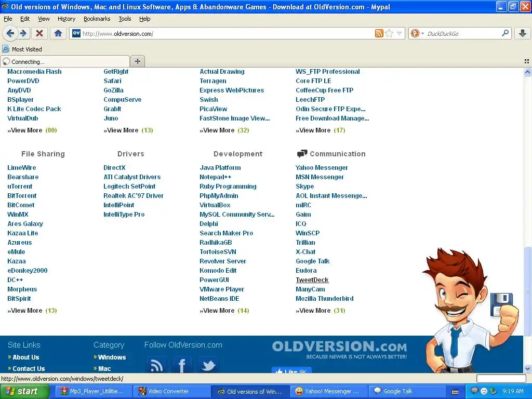Click the footer Twitter bird icon

(208, 365)
